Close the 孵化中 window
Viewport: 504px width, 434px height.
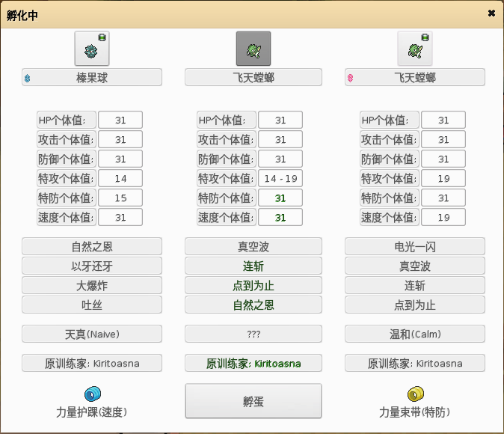click(x=491, y=13)
